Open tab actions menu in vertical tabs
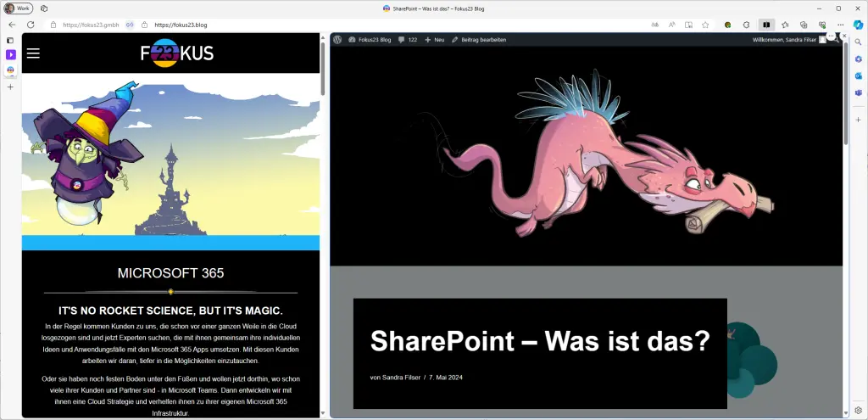The height and width of the screenshot is (420, 868). coord(10,41)
